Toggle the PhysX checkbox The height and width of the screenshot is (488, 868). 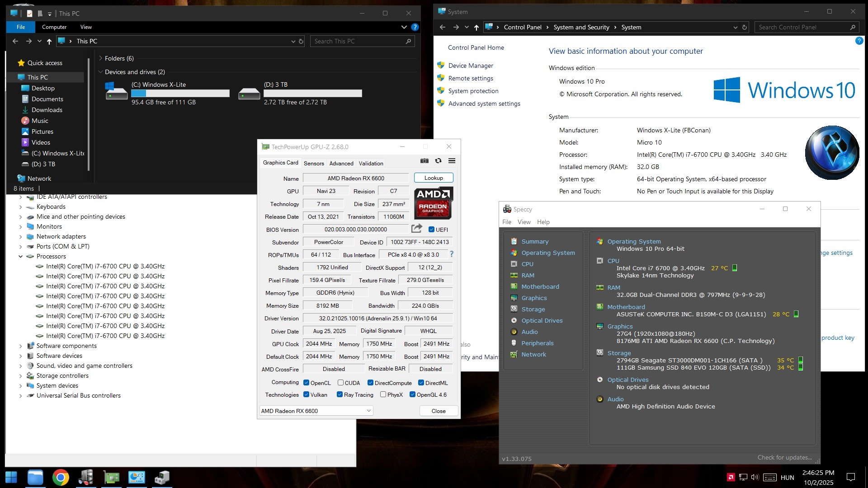pos(383,394)
